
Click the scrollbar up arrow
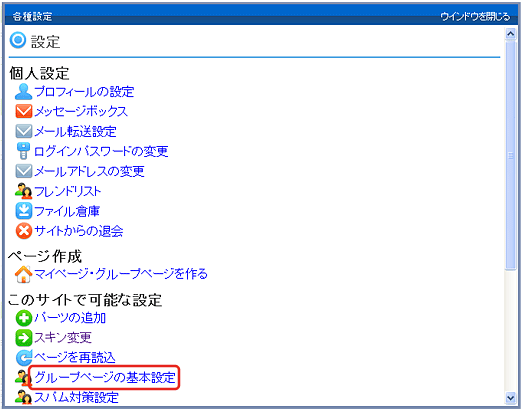coord(511,34)
